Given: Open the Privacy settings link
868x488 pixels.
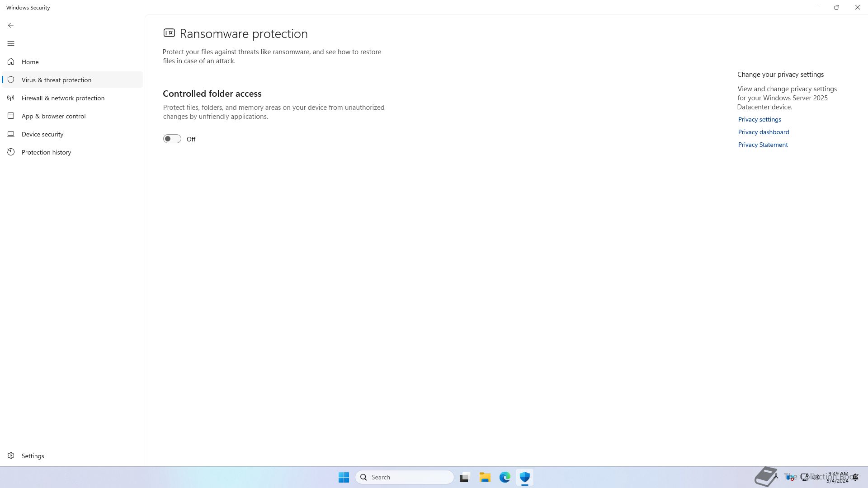Looking at the screenshot, I should 759,119.
